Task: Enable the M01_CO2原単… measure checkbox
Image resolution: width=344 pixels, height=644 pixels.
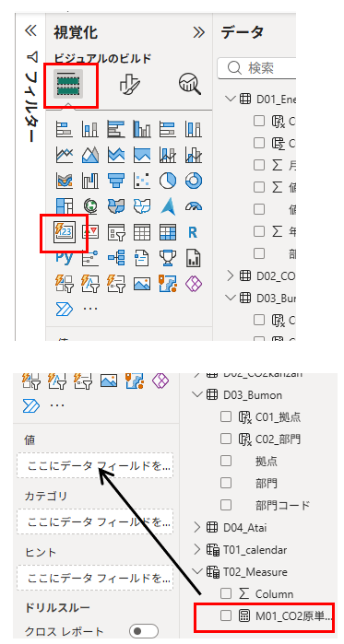Action: pos(226,615)
